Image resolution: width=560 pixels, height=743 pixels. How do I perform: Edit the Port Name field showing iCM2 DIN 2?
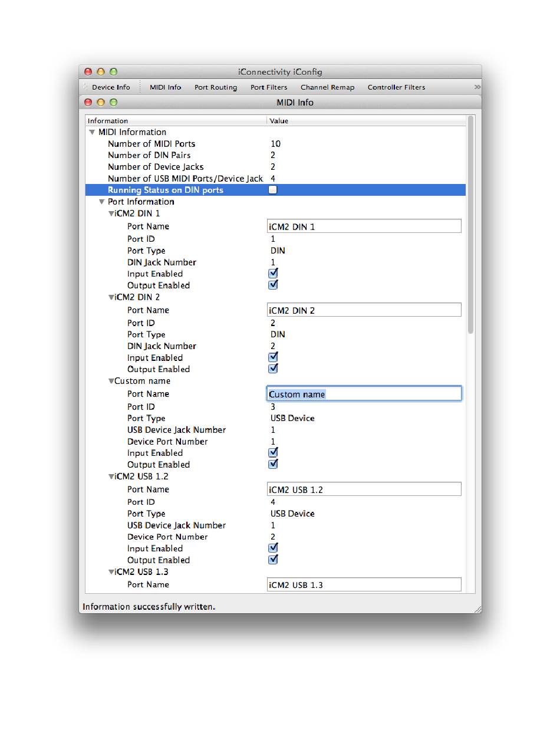[x=364, y=310]
